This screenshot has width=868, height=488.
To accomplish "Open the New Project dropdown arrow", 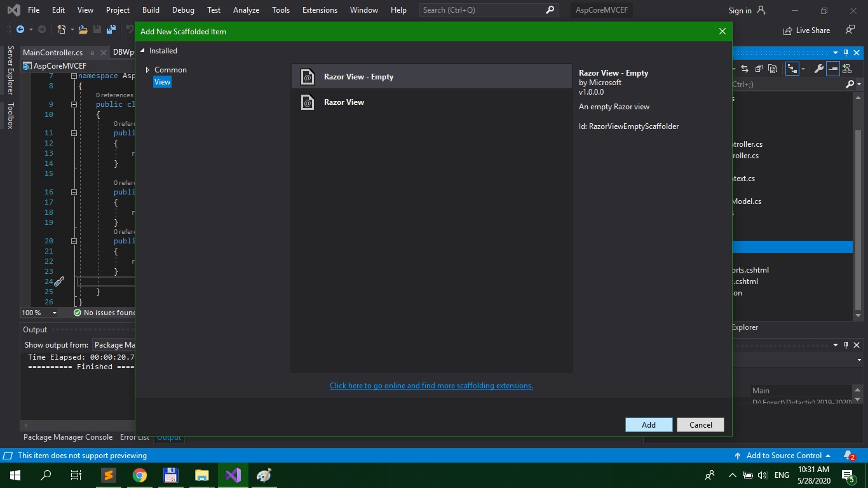I will 71,29.
